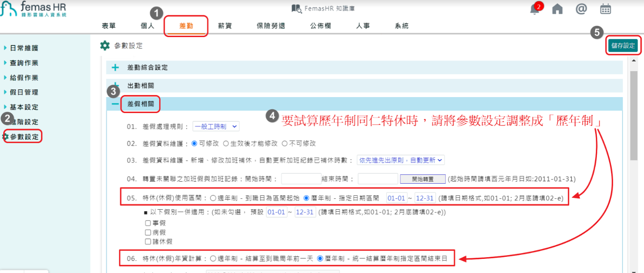
Task: Go to the home page icon
Action: pyautogui.click(x=557, y=9)
